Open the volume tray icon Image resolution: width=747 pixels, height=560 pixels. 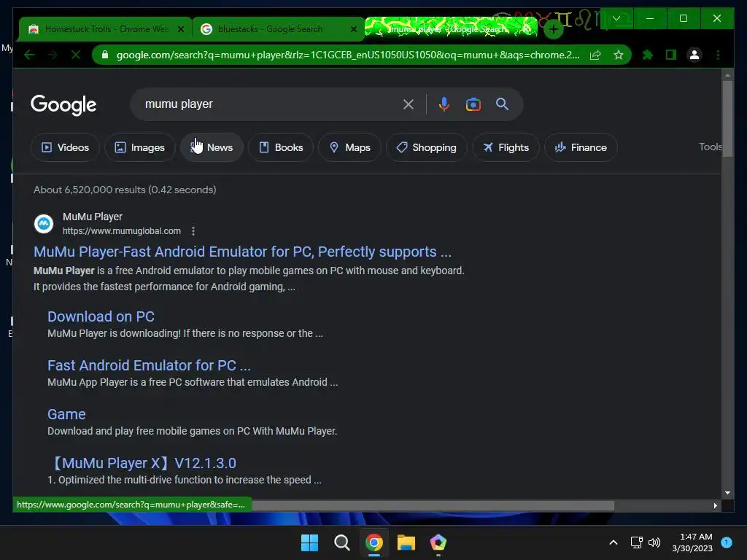[654, 542]
